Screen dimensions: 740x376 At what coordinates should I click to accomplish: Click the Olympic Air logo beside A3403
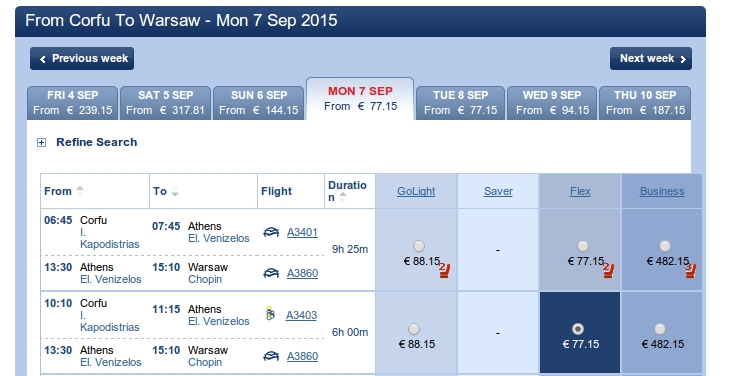(270, 314)
